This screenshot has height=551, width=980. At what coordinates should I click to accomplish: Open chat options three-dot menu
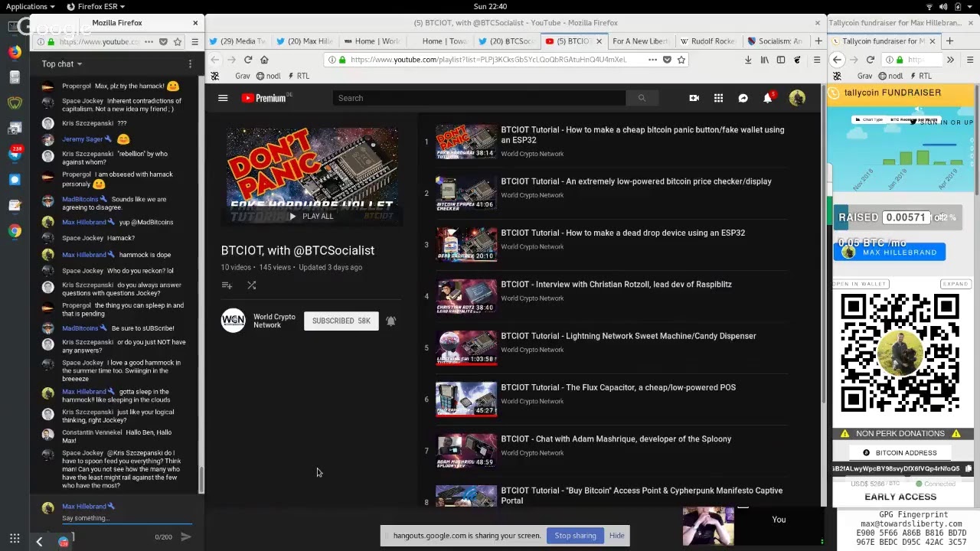pos(190,64)
